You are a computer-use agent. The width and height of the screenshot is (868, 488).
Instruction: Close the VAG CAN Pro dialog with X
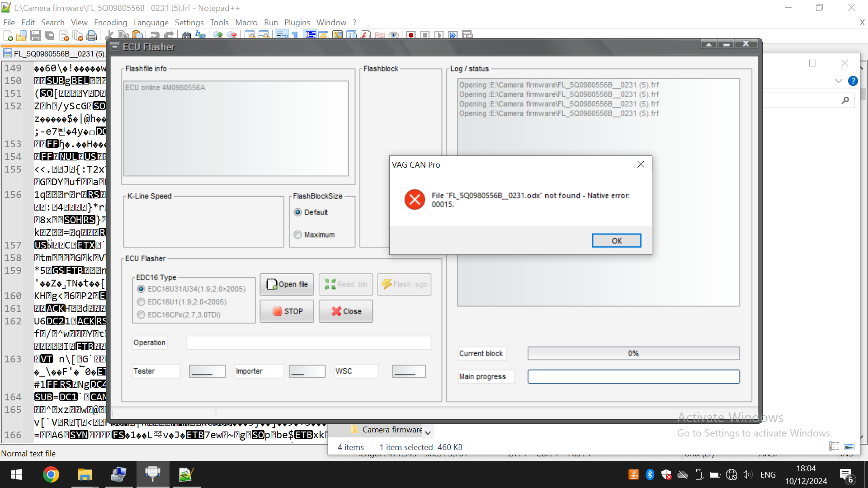tap(641, 164)
